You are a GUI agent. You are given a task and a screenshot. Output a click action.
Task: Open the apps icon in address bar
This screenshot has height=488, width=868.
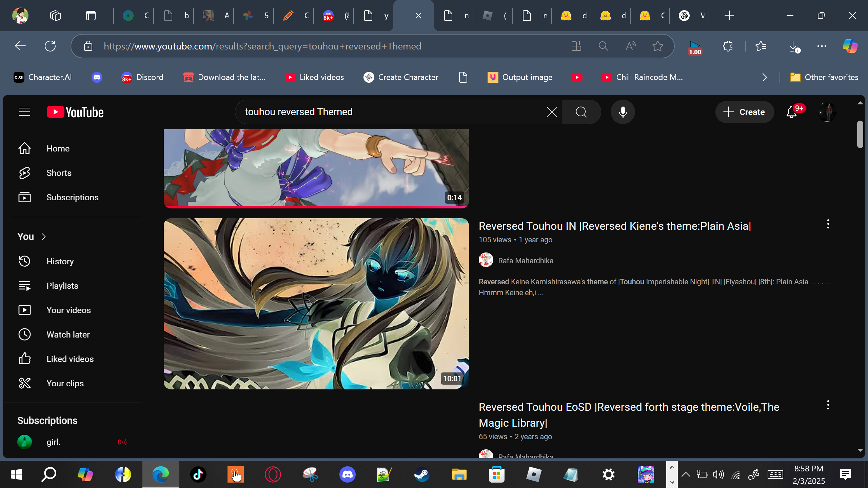pyautogui.click(x=576, y=46)
